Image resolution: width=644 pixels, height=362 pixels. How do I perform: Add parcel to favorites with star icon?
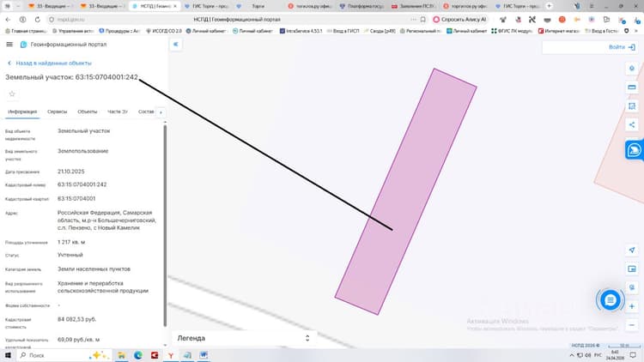12,94
